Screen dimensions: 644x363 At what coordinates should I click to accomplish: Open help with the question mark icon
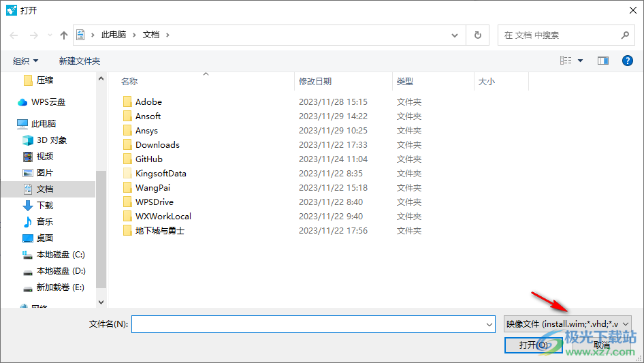tap(627, 61)
